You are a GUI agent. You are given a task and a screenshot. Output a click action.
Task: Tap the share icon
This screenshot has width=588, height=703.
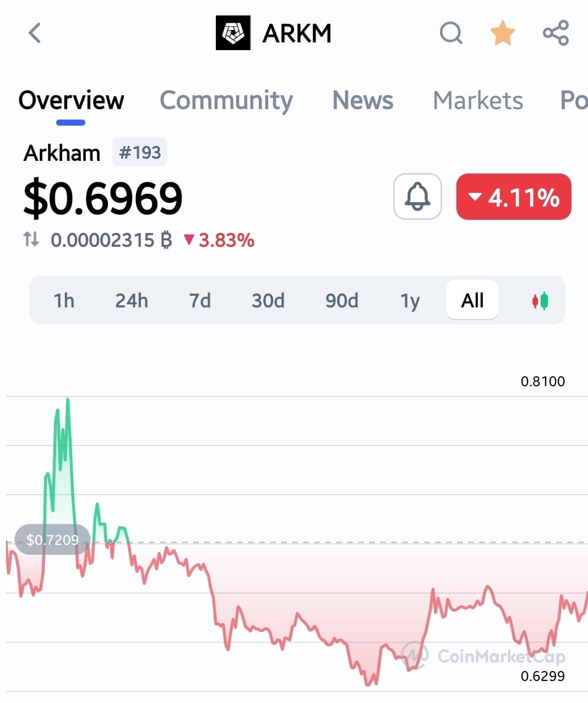[556, 33]
